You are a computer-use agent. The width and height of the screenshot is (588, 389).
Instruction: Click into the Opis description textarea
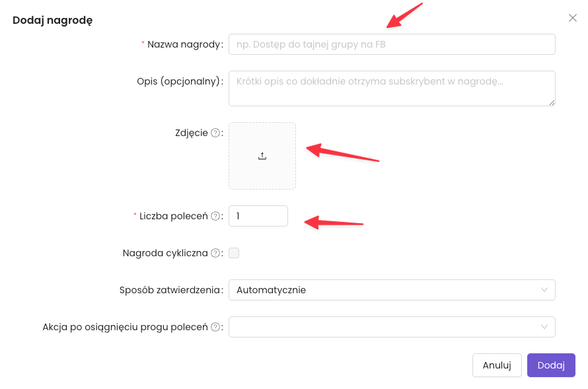[391, 88]
